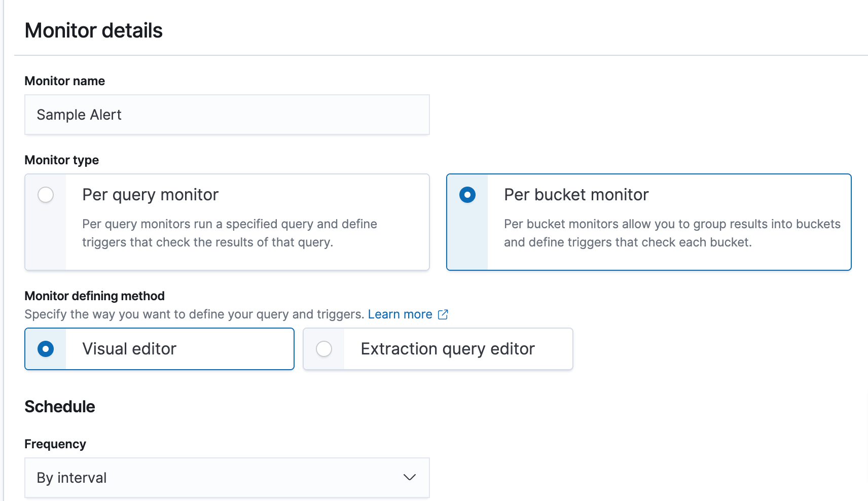Click the Schedule section heading
This screenshot has width=868, height=501.
coord(60,407)
